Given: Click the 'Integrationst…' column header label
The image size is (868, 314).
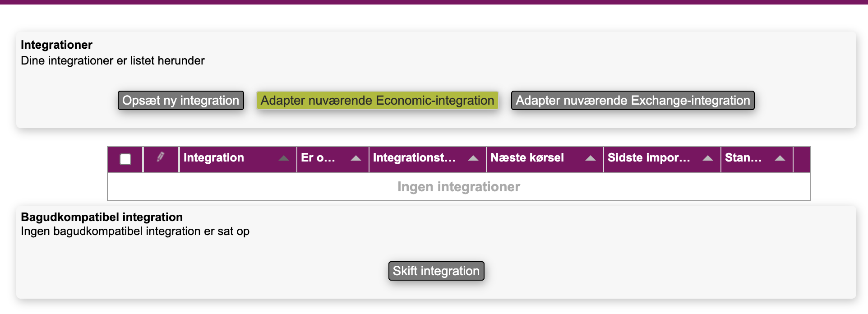Looking at the screenshot, I should tap(414, 158).
